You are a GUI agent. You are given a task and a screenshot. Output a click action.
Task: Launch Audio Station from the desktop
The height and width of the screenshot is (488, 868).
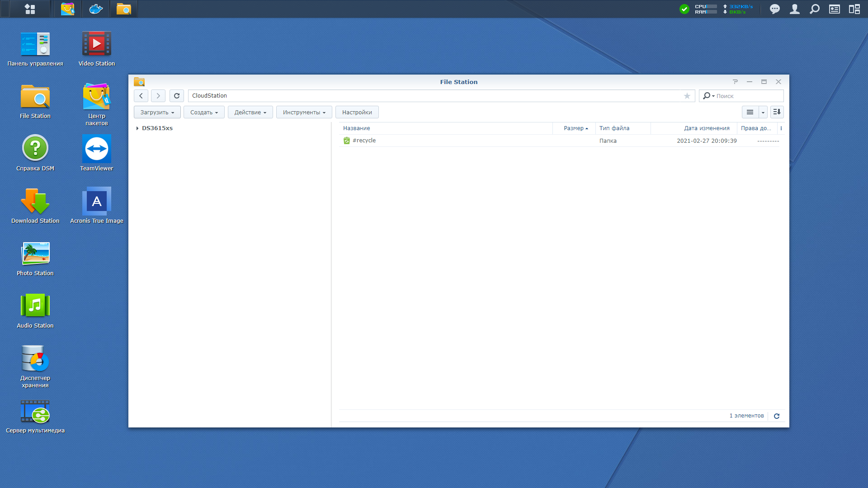point(35,306)
